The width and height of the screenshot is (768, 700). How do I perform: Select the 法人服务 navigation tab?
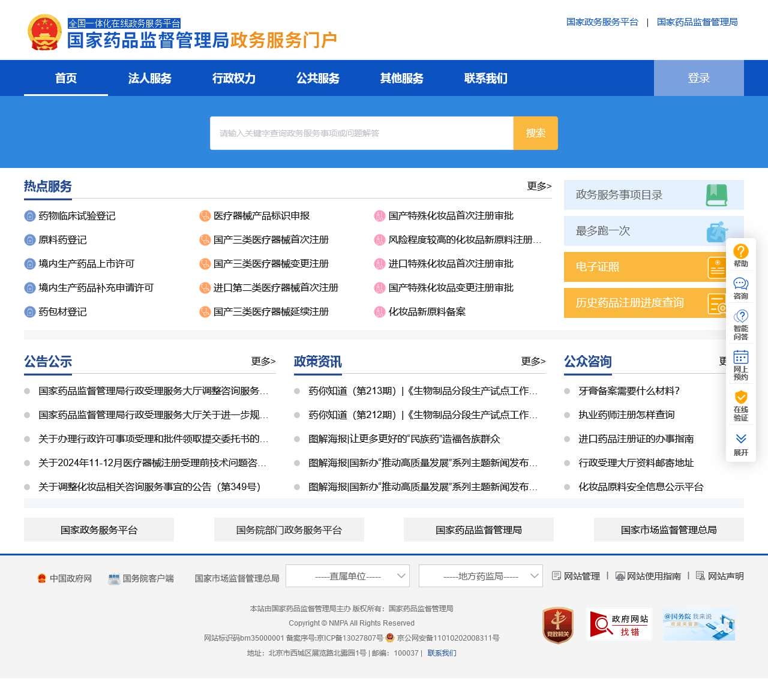click(149, 78)
